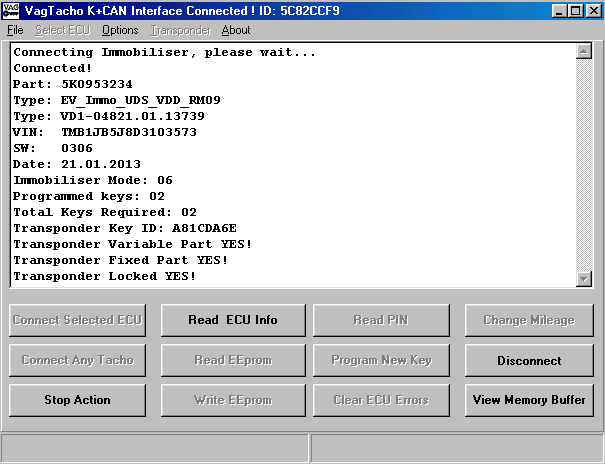Image resolution: width=605 pixels, height=464 pixels.
Task: Click the right status bar panel
Action: (x=457, y=448)
